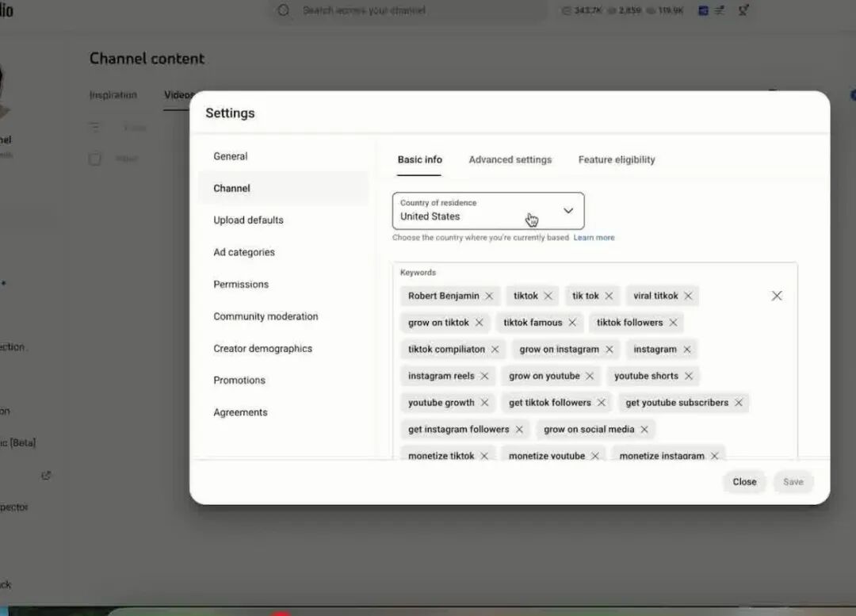Click the external link icon in the left sidebar
Image resolution: width=856 pixels, height=616 pixels.
[46, 475]
